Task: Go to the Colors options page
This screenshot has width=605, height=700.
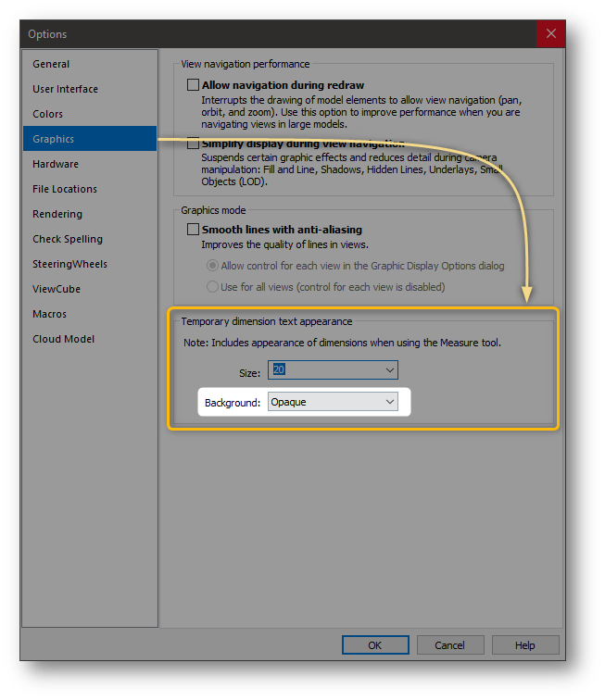Action: point(90,114)
